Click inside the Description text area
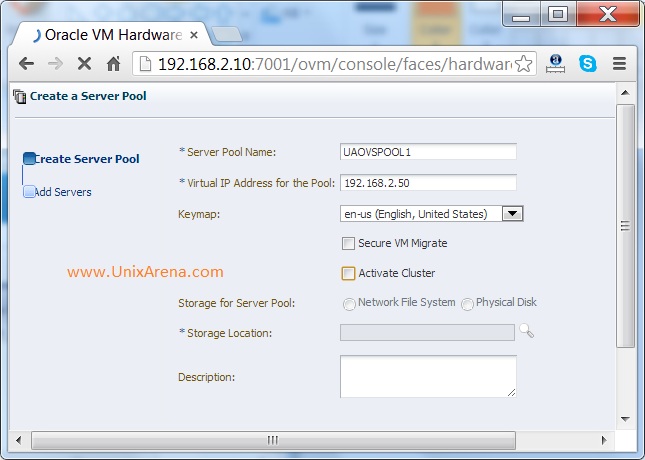This screenshot has width=645, height=460. (x=428, y=376)
